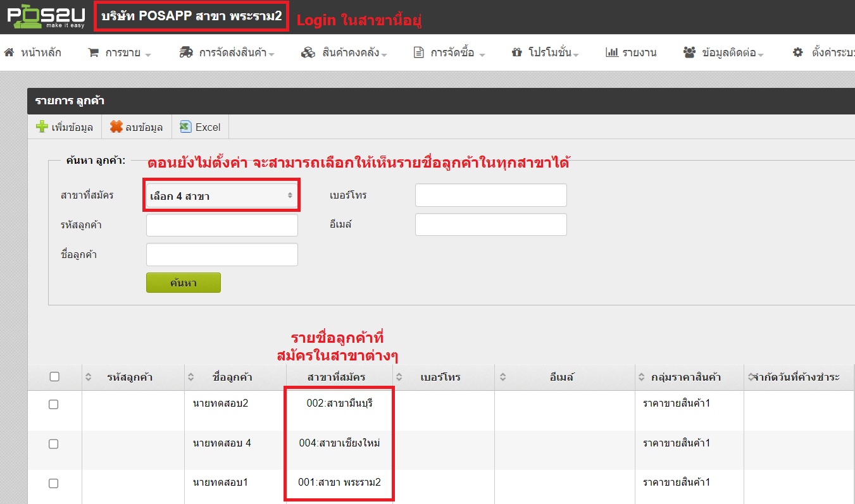
Task: Click the รหัสลูกค้า customer code input field
Action: tap(222, 225)
